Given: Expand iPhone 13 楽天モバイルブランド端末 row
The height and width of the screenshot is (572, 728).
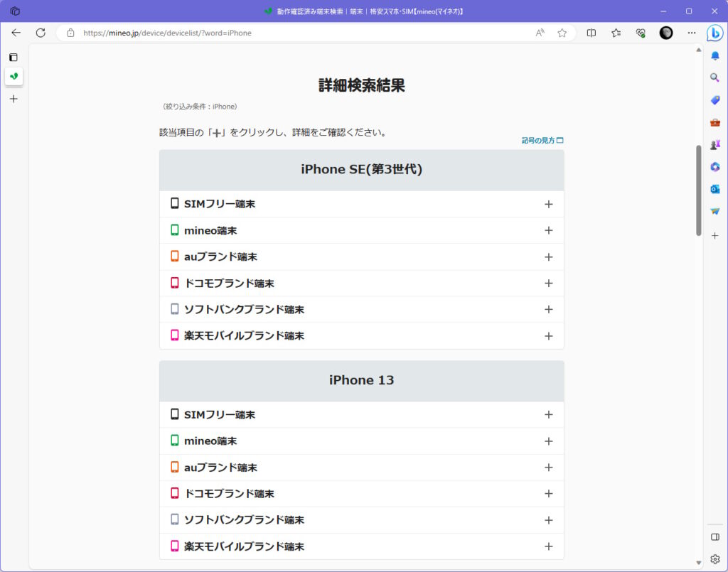Looking at the screenshot, I should coord(362,546).
